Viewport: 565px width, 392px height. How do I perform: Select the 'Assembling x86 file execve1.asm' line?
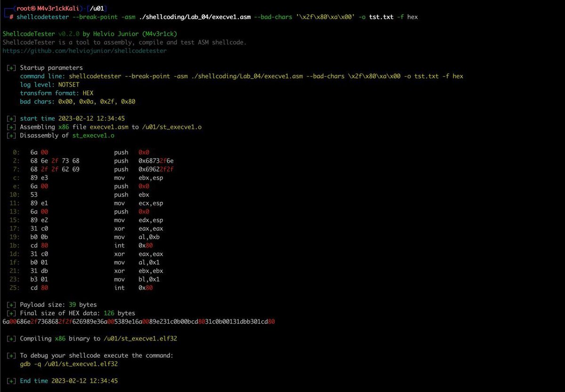[111, 127]
